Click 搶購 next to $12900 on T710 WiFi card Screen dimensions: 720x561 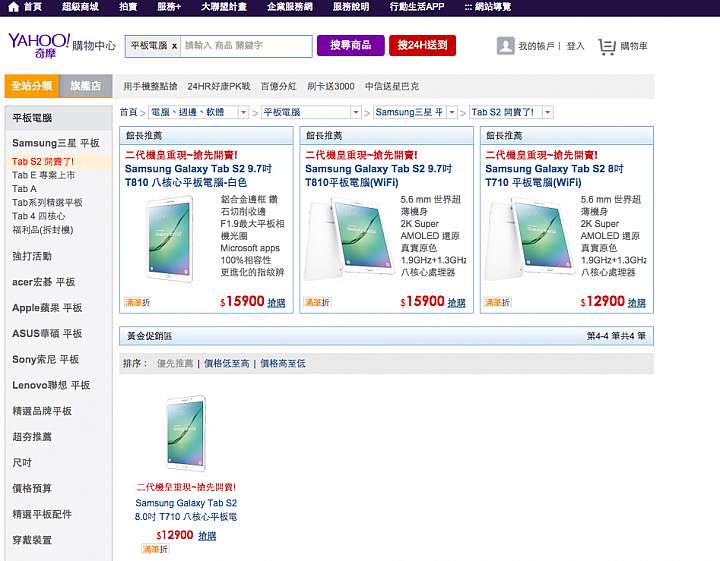point(637,303)
